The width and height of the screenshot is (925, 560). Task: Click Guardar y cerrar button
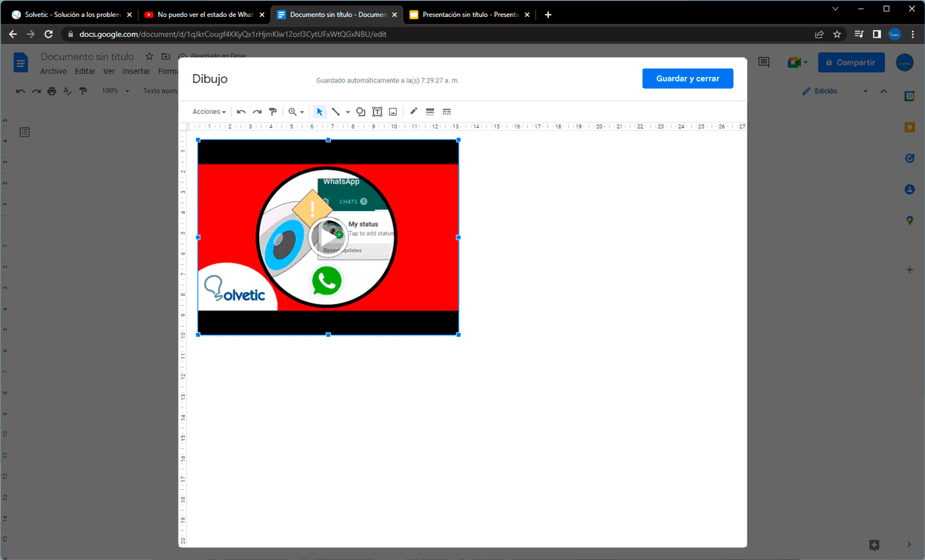tap(688, 79)
